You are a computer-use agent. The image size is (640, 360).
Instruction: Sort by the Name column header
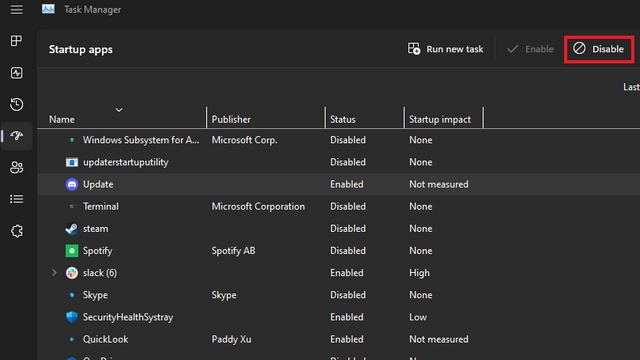[62, 120]
